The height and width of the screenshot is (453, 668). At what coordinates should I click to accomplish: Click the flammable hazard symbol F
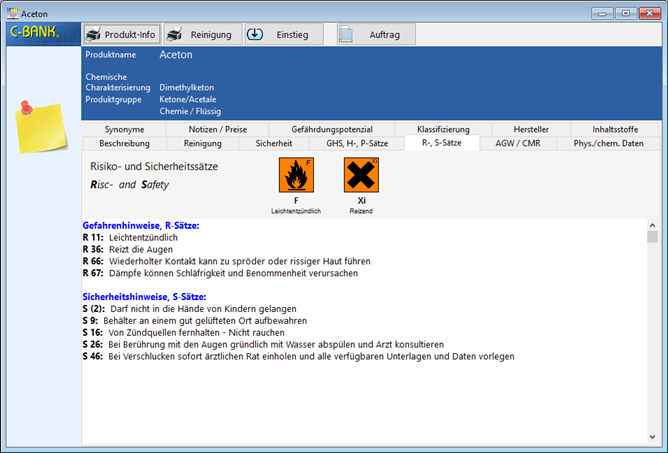(x=296, y=176)
